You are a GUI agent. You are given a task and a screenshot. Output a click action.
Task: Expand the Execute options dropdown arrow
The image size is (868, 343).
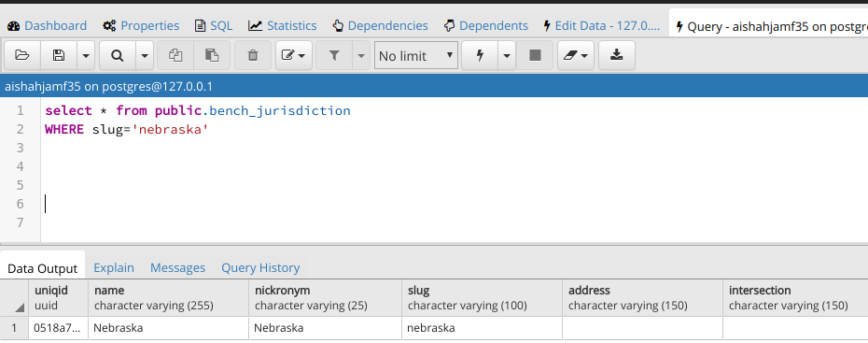click(x=507, y=55)
